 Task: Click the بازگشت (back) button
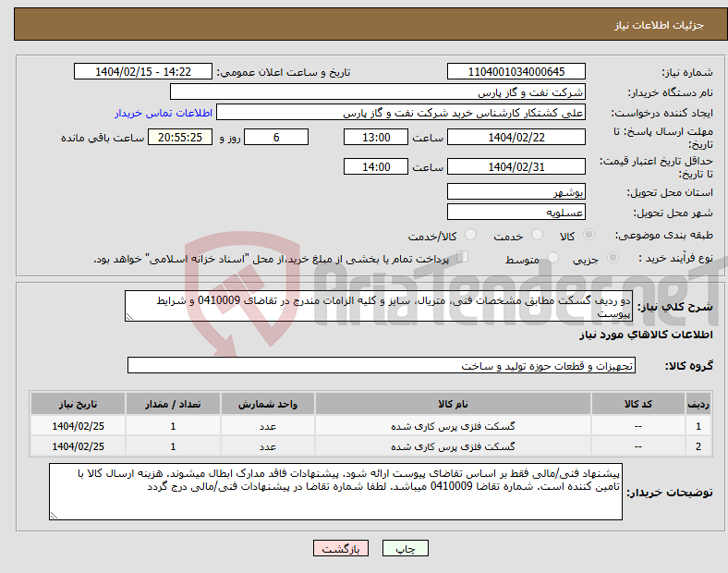coord(341,548)
